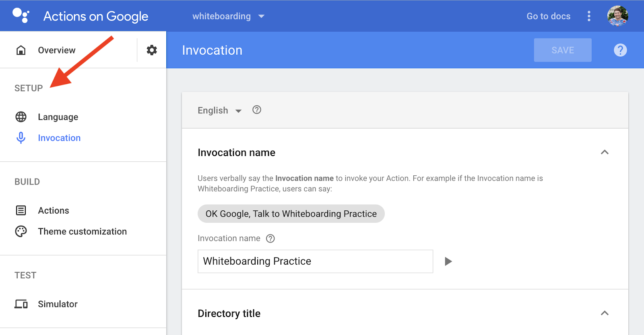Click the help icon beside English dropdown
Viewport: 644px width, 335px height.
257,110
